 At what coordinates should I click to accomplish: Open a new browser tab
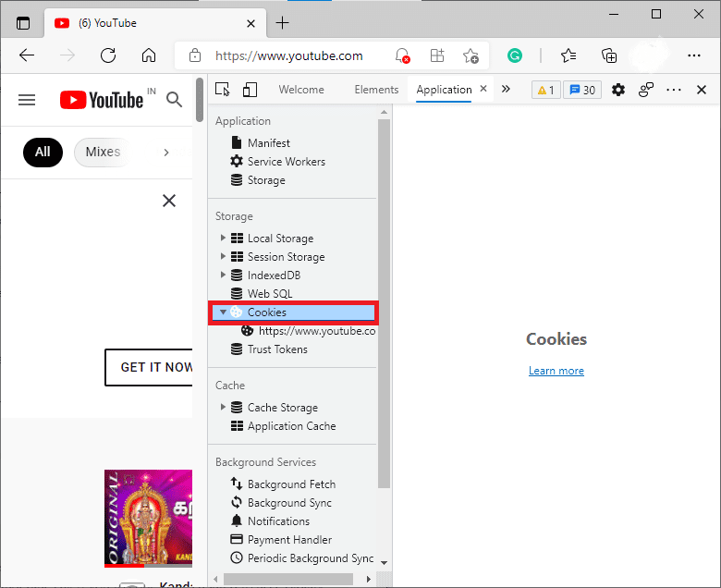(x=282, y=23)
